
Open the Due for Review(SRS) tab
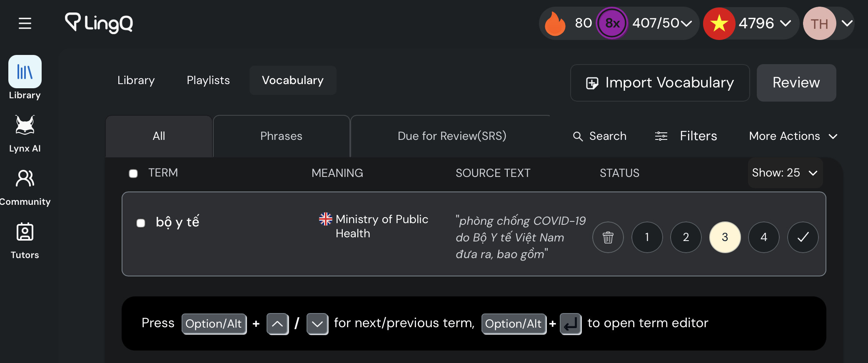tap(452, 136)
